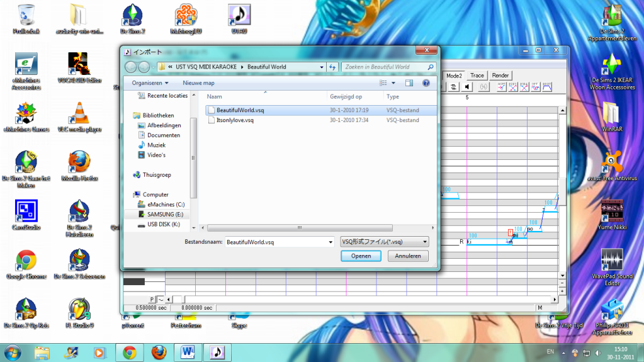644x362 pixels.
Task: Toggle the preview pane icon
Action: (409, 82)
